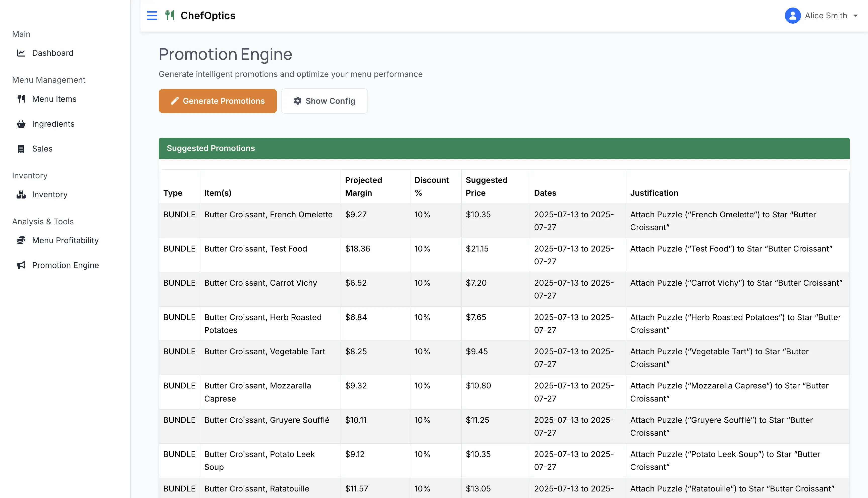Click the Dashboard chart icon
This screenshot has height=498, width=868.
pos(21,53)
